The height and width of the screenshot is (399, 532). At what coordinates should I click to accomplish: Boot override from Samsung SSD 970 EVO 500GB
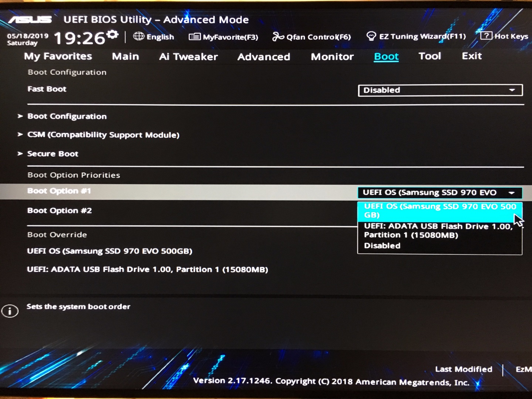tap(110, 251)
